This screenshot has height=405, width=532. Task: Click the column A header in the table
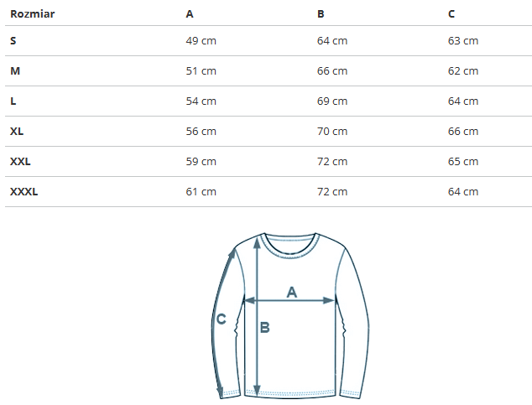(x=190, y=14)
